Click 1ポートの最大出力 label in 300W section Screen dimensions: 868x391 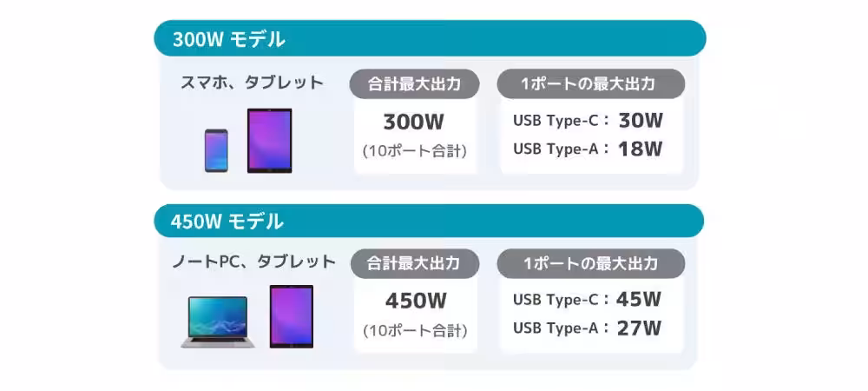(590, 84)
